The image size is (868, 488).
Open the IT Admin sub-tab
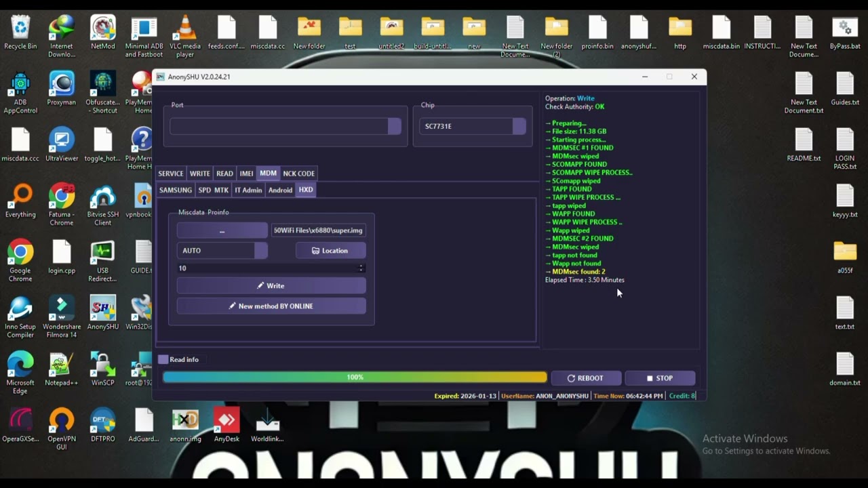248,190
